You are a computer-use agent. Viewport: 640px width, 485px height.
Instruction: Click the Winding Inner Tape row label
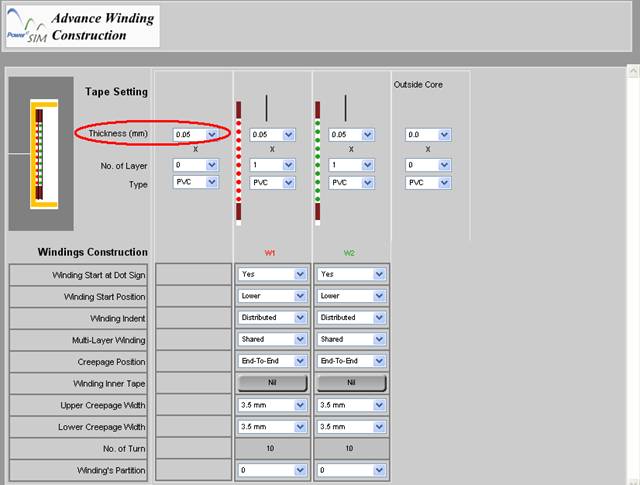[x=109, y=383]
